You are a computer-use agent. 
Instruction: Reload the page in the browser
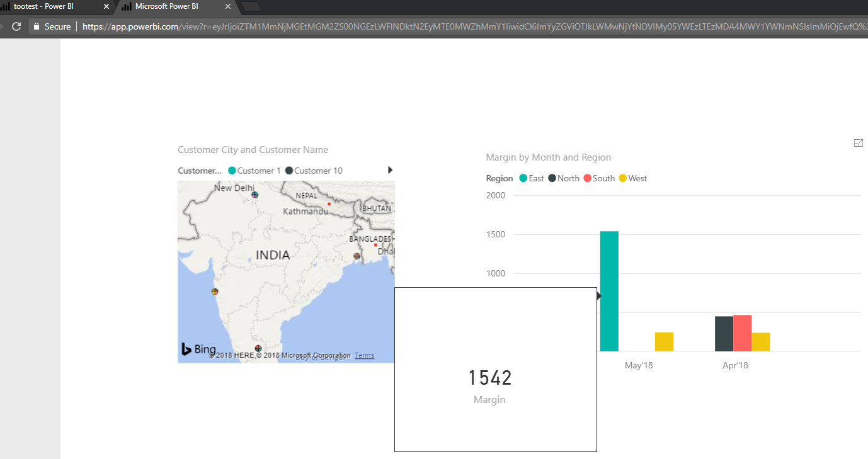[x=17, y=26]
